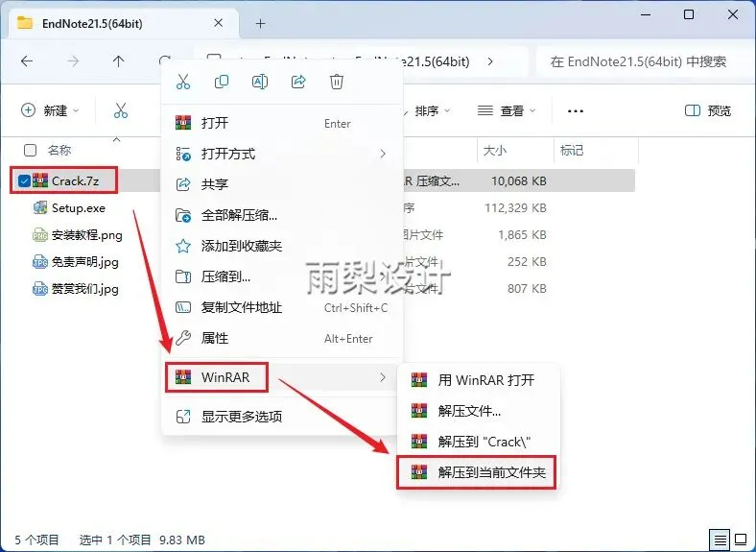Open the WinRAR submenu entry
Image resolution: width=756 pixels, height=552 pixels.
[x=282, y=377]
